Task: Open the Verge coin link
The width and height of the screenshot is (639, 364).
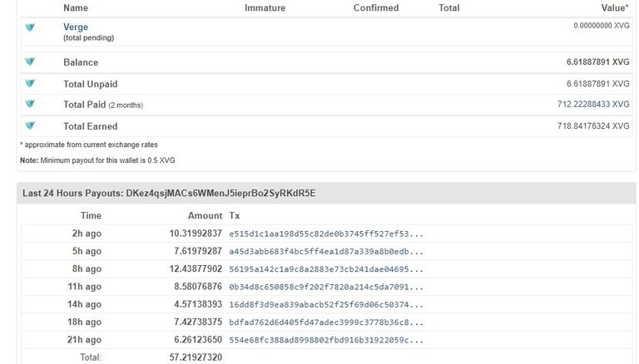Action: click(76, 27)
